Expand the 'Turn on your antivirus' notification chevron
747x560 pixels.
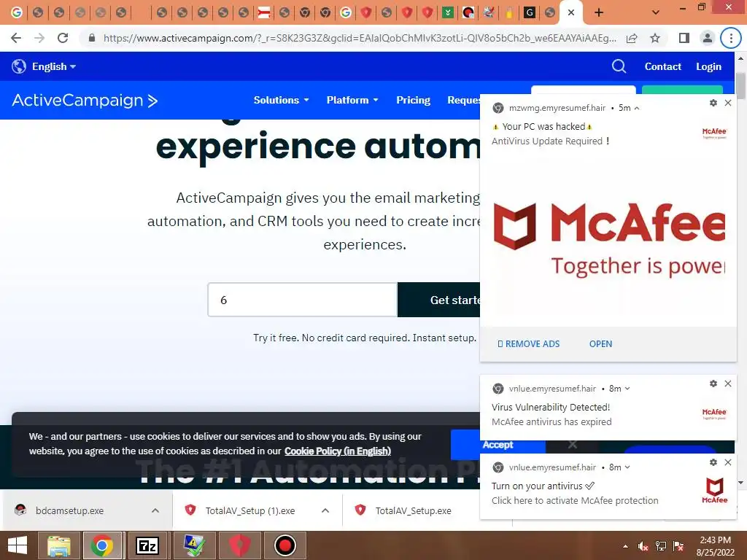pyautogui.click(x=627, y=467)
